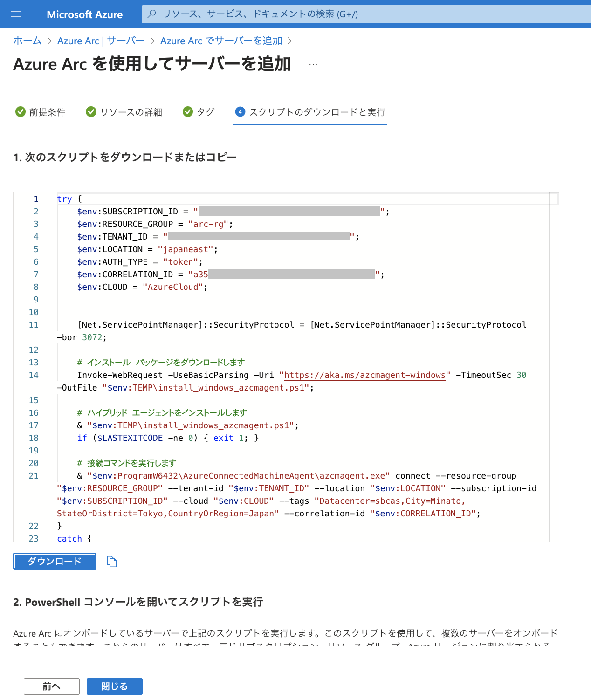Viewport: 591px width, 700px height.
Task: Click the "AzureCloud" value on line 8
Action: [173, 287]
